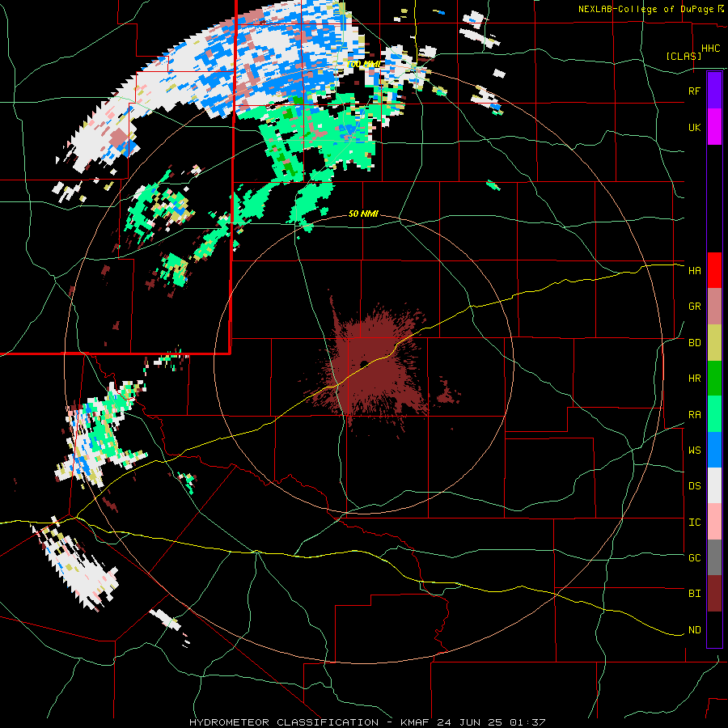
Task: Click the BD legend label
Action: (694, 343)
